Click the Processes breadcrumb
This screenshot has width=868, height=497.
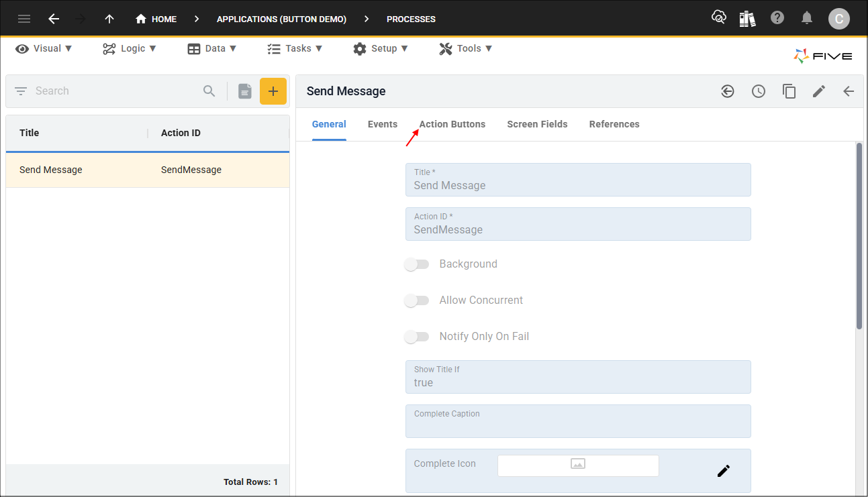pyautogui.click(x=411, y=19)
